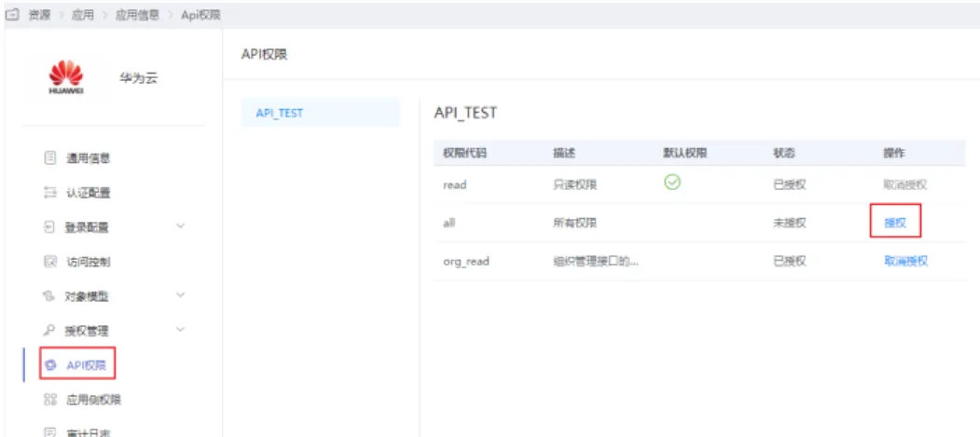
Task: Click the 默认权限 column header
Action: (685, 153)
